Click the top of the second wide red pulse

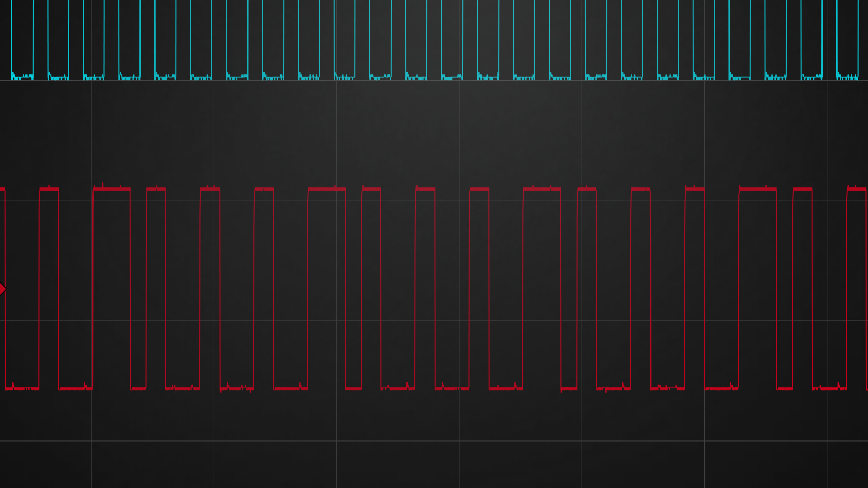(x=327, y=189)
